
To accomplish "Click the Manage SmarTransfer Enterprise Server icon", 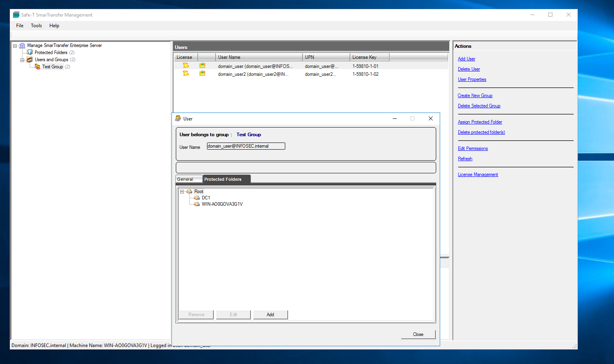I will pyautogui.click(x=22, y=45).
